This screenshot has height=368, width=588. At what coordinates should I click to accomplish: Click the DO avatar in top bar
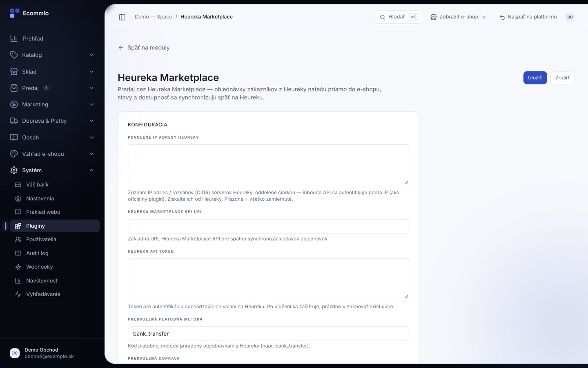point(570,17)
